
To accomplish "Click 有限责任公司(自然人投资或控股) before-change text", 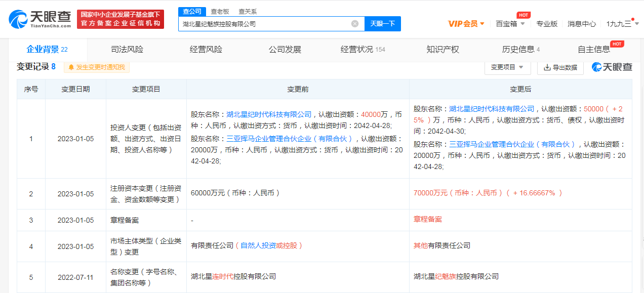I will (x=248, y=245).
